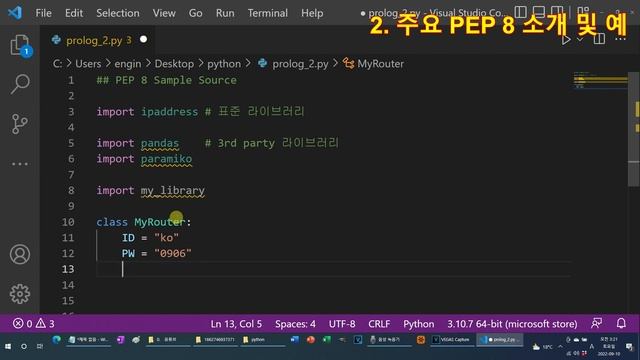Click the ipaddress module on line 3
Screen dimensions: 640x360
(169, 111)
